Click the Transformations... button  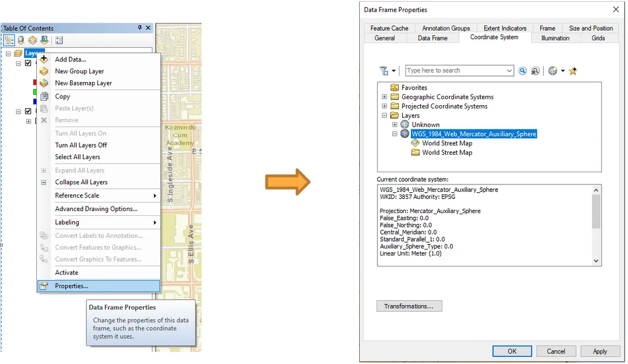409,306
